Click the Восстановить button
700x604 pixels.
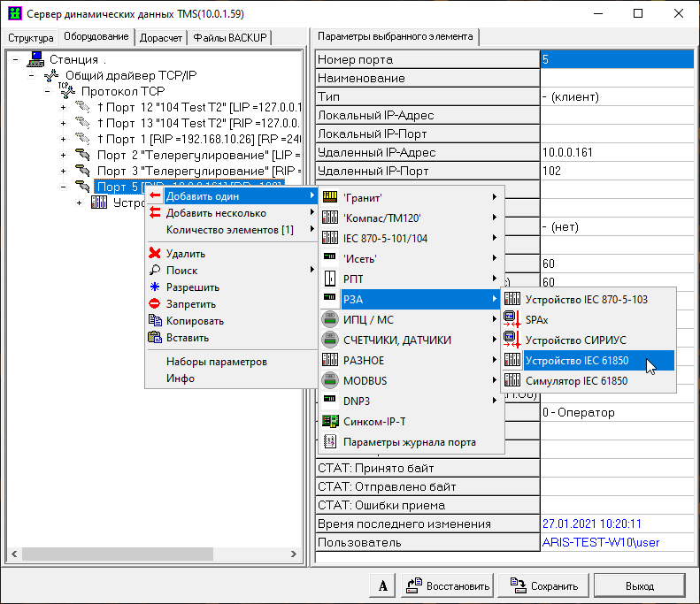click(x=447, y=585)
